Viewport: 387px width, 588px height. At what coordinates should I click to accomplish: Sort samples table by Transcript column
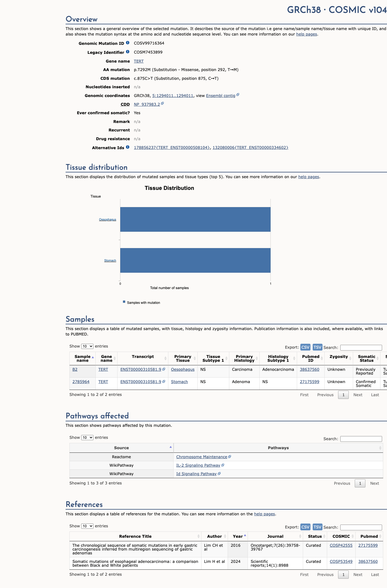(x=143, y=358)
